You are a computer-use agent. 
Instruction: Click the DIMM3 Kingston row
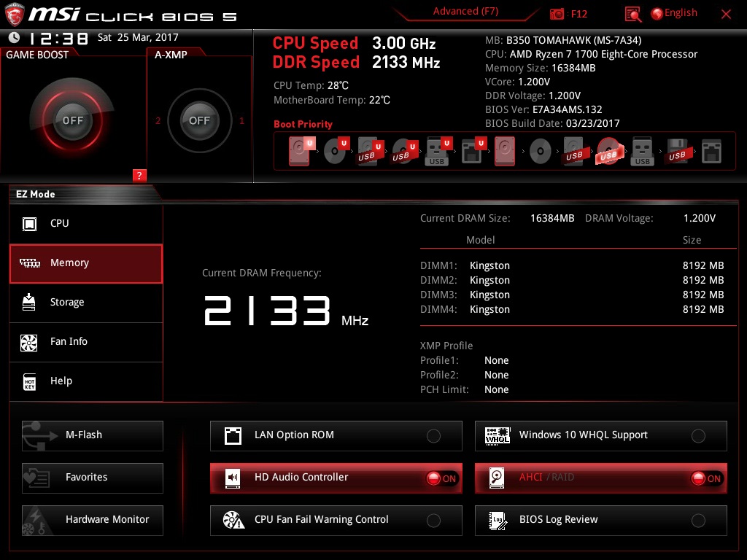(572, 295)
